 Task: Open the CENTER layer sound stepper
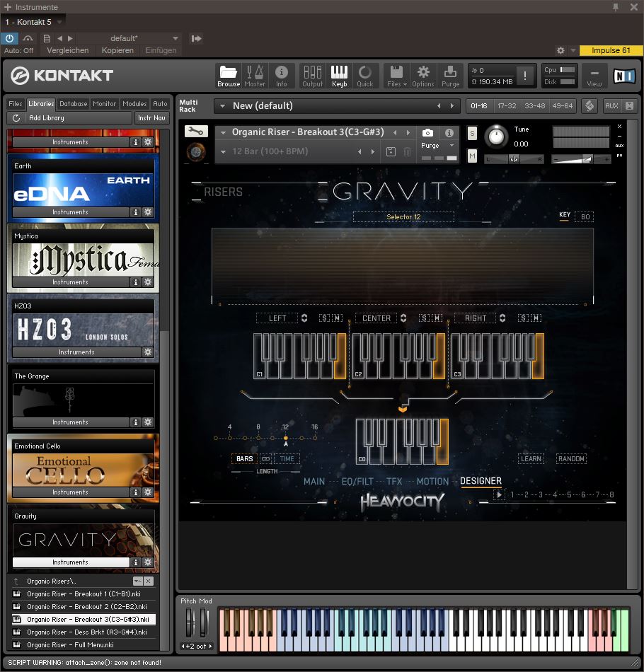(403, 318)
